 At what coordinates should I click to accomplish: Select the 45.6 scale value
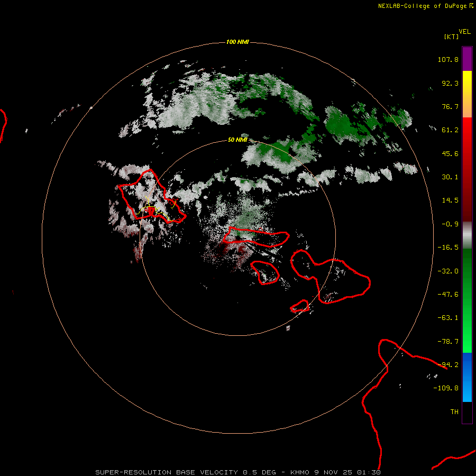(x=450, y=153)
